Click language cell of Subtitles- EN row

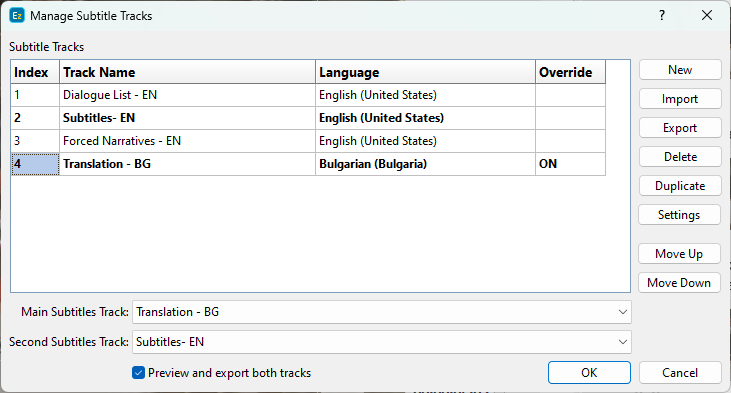pos(425,118)
